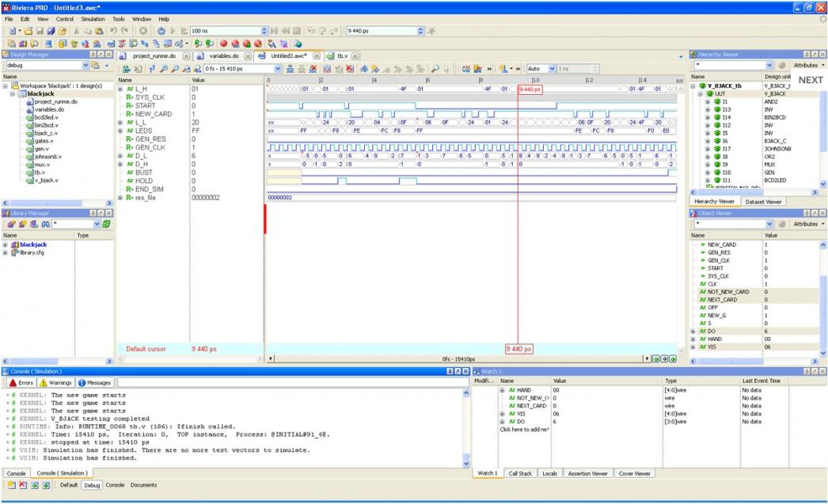Expand the D_L signal bus
The width and height of the screenshot is (828, 504).
tap(120, 156)
